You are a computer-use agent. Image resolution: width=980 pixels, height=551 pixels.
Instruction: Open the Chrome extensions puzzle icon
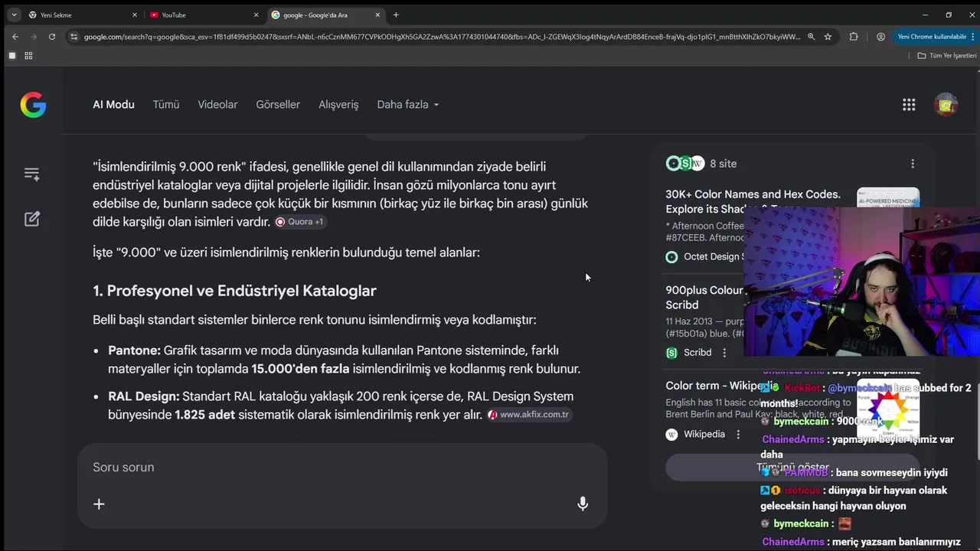(854, 37)
